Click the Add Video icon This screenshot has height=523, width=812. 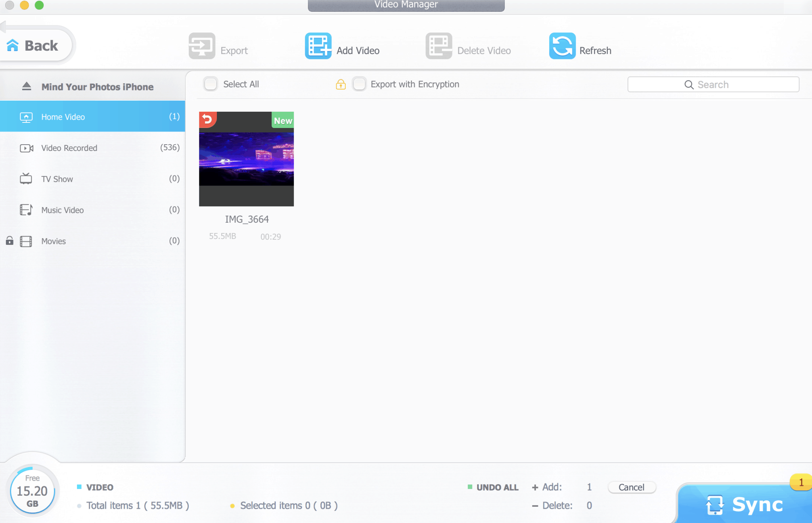click(x=318, y=46)
